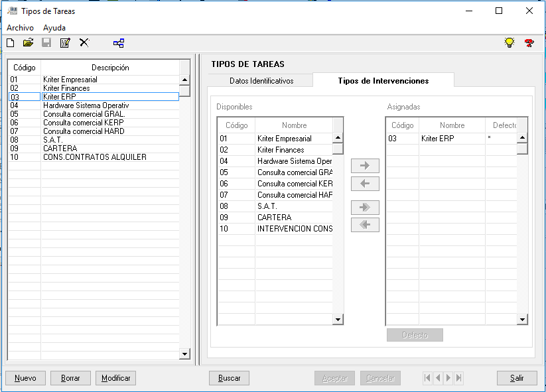Click the red help icon in toolbar
Viewport: 546px width, 392px height.
[x=529, y=43]
